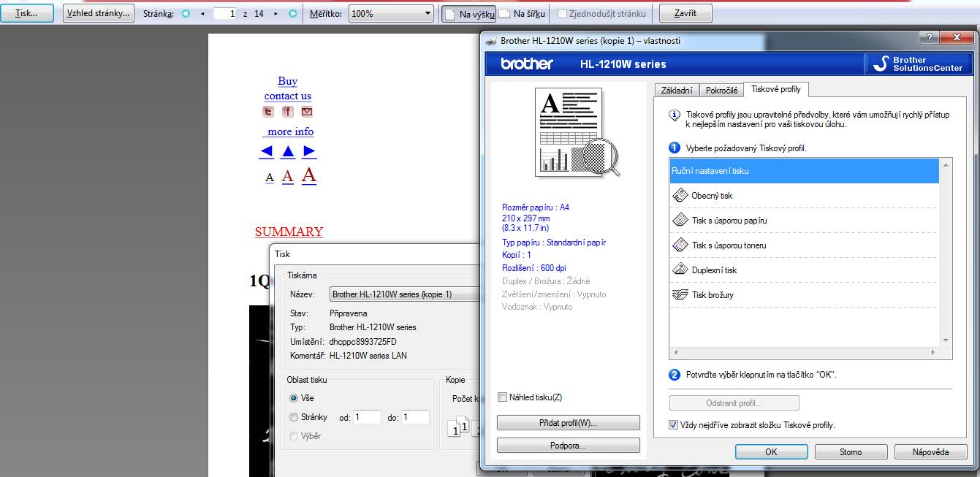The image size is (980, 477).
Task: Select the Tiskové profily tab
Action: 776,89
